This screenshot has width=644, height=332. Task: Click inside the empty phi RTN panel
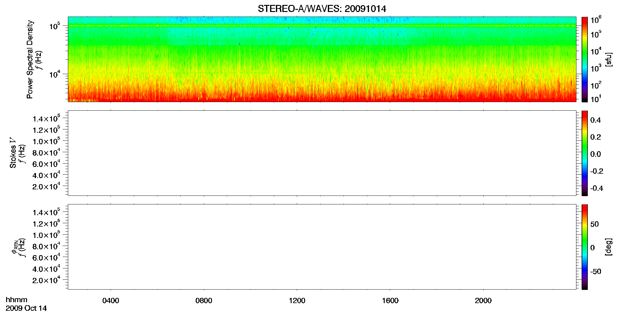(x=322, y=247)
